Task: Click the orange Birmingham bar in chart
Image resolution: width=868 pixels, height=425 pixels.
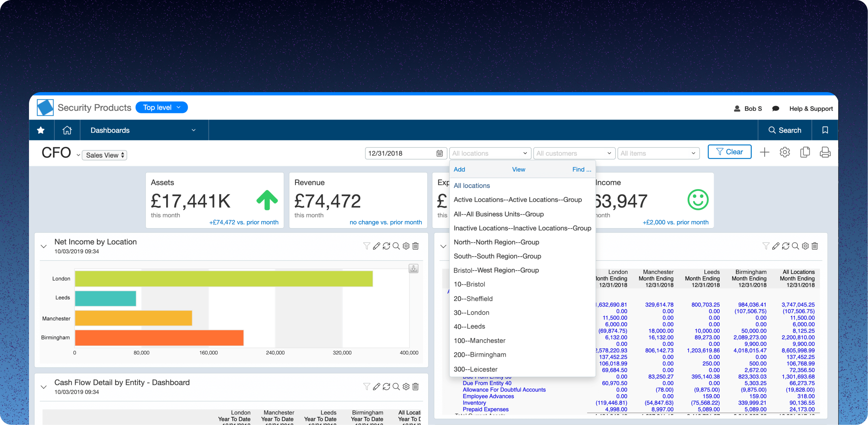Action: (x=159, y=338)
